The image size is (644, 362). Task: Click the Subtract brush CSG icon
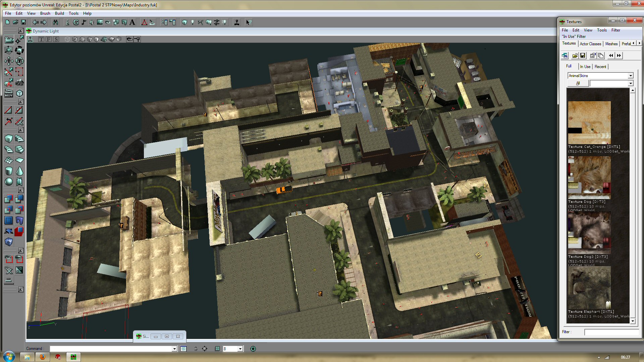tap(19, 199)
